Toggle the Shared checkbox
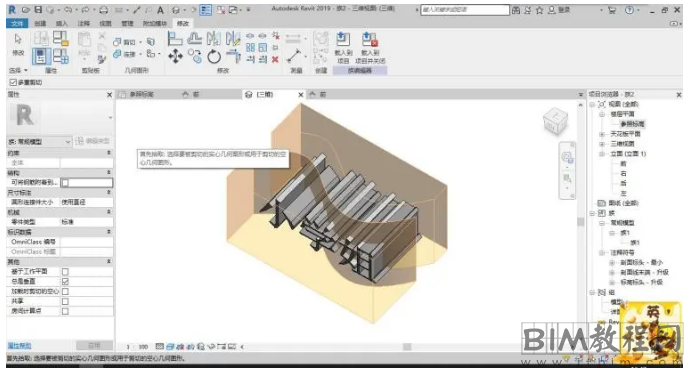This screenshot has width=689, height=371. 65,301
